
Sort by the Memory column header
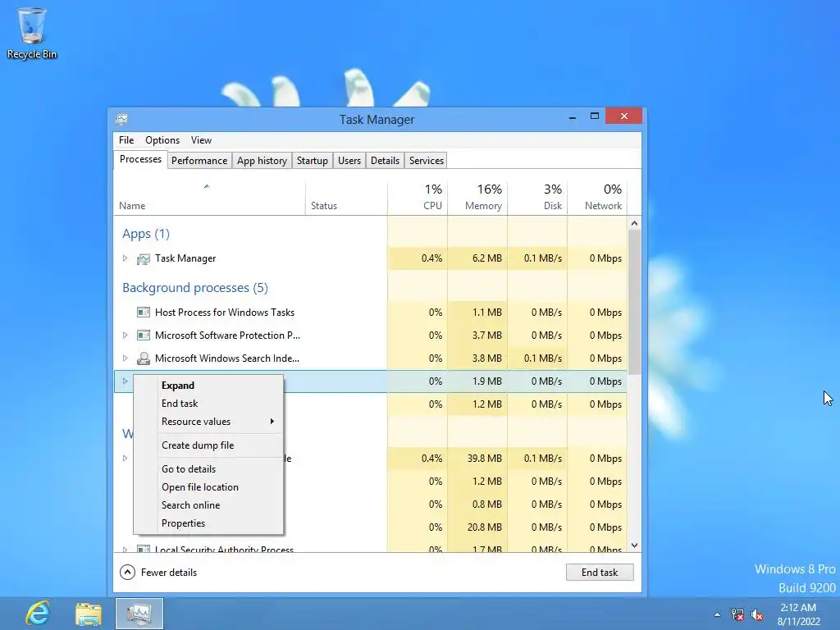click(x=477, y=199)
